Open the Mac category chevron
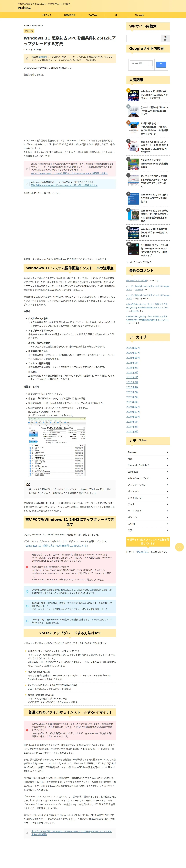 (x=167, y=459)
